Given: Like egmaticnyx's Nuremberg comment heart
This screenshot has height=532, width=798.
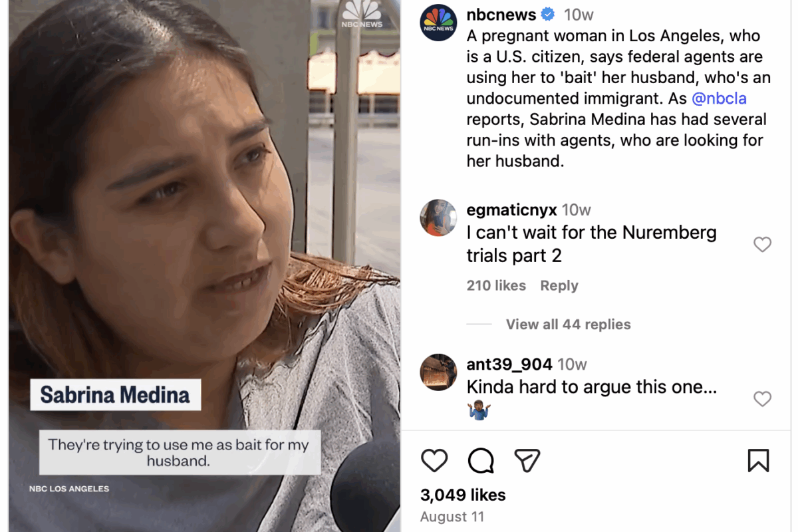Looking at the screenshot, I should (762, 245).
